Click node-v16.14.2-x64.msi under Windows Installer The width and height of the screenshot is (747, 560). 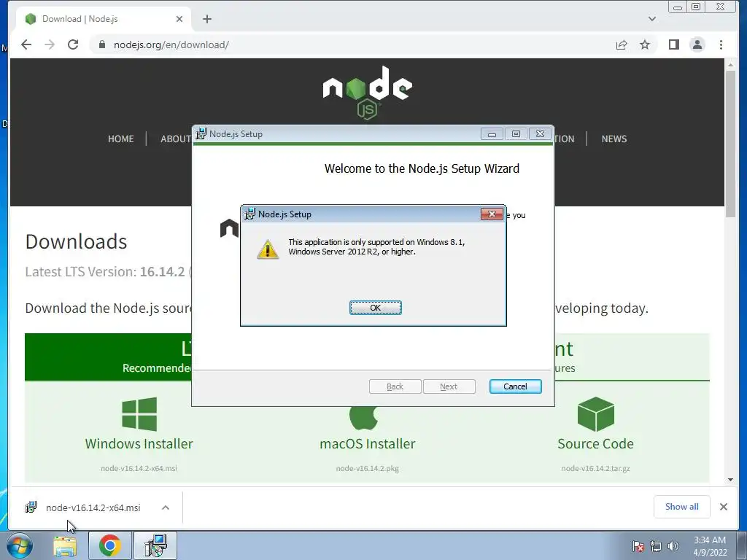[139, 469]
